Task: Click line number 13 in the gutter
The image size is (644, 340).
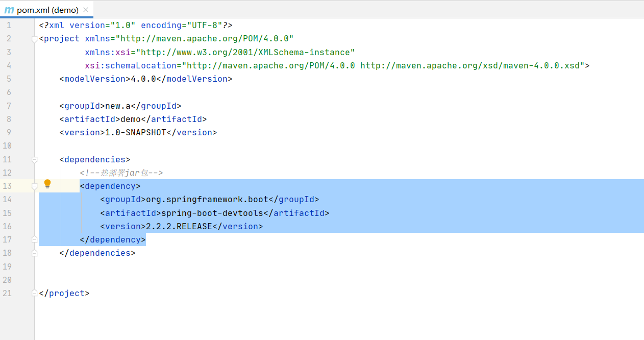Action: tap(7, 186)
